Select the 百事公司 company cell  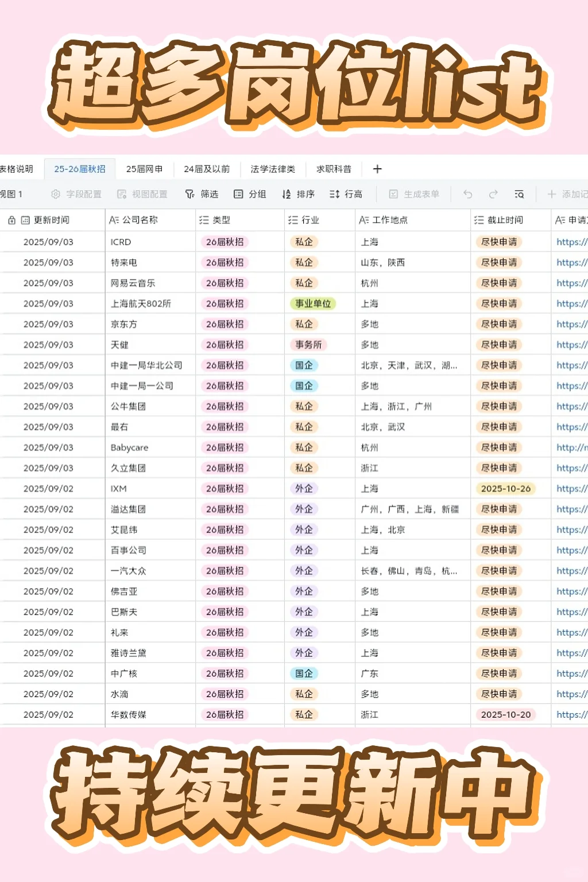pyautogui.click(x=150, y=550)
